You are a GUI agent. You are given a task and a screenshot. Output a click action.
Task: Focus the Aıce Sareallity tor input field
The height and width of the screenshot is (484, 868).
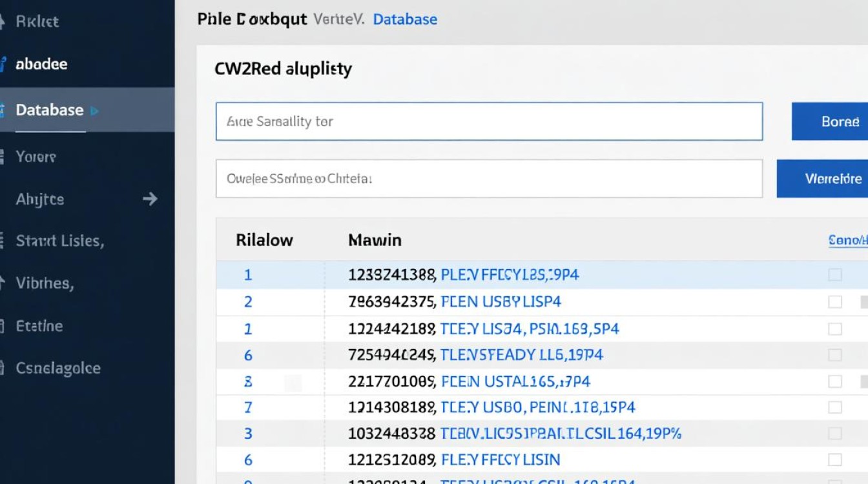click(x=489, y=121)
